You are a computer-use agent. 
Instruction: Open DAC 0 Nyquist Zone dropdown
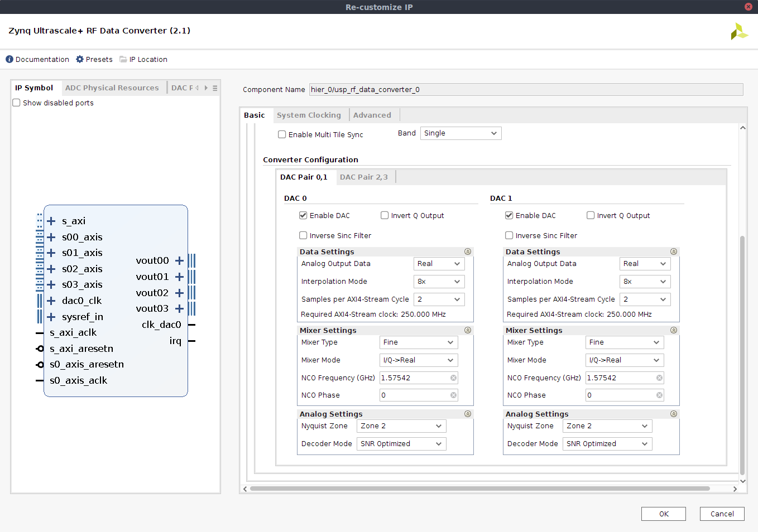point(401,426)
